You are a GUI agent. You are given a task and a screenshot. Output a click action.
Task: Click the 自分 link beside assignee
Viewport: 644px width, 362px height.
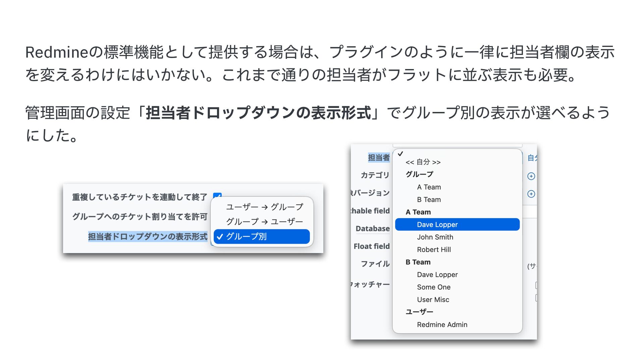[532, 158]
